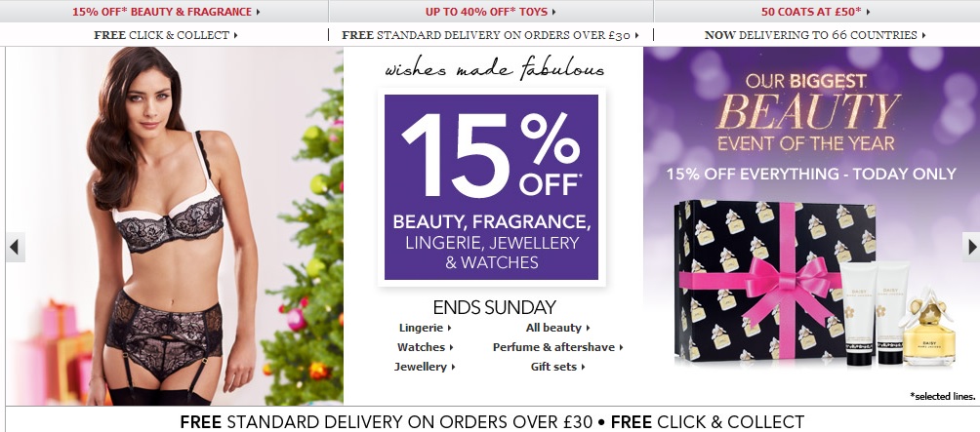Click the previous slide arrow on carousel
The width and height of the screenshot is (980, 432).
tap(15, 248)
